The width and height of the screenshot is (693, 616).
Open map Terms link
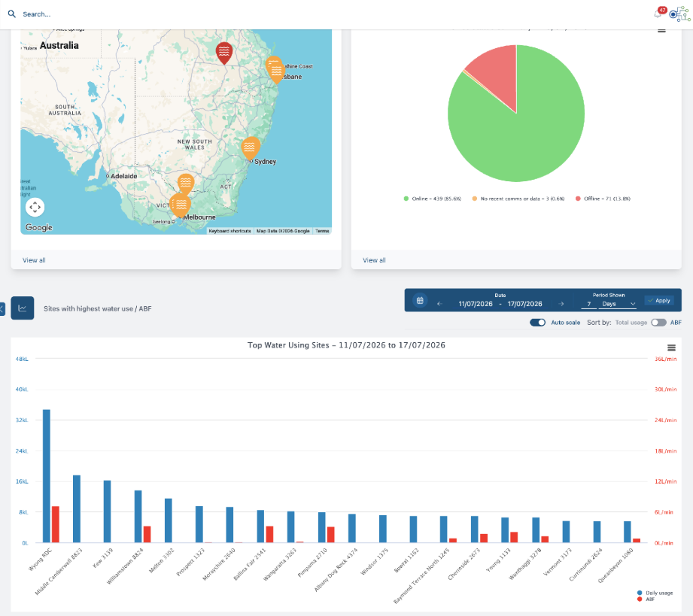322,231
